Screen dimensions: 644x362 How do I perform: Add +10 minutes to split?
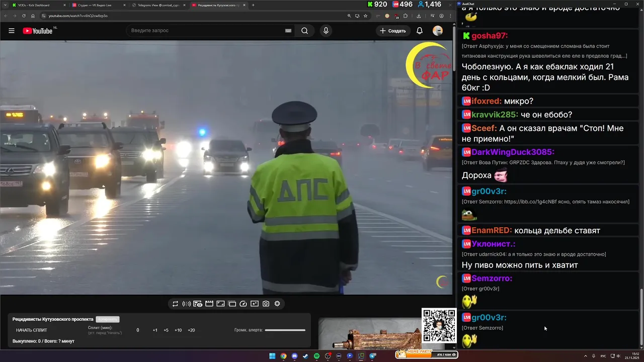pyautogui.click(x=178, y=330)
